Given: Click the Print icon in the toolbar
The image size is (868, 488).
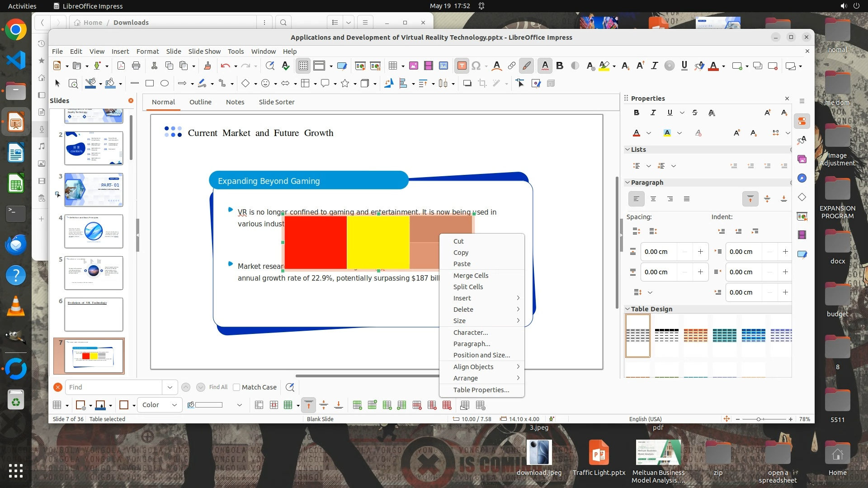Looking at the screenshot, I should point(136,66).
